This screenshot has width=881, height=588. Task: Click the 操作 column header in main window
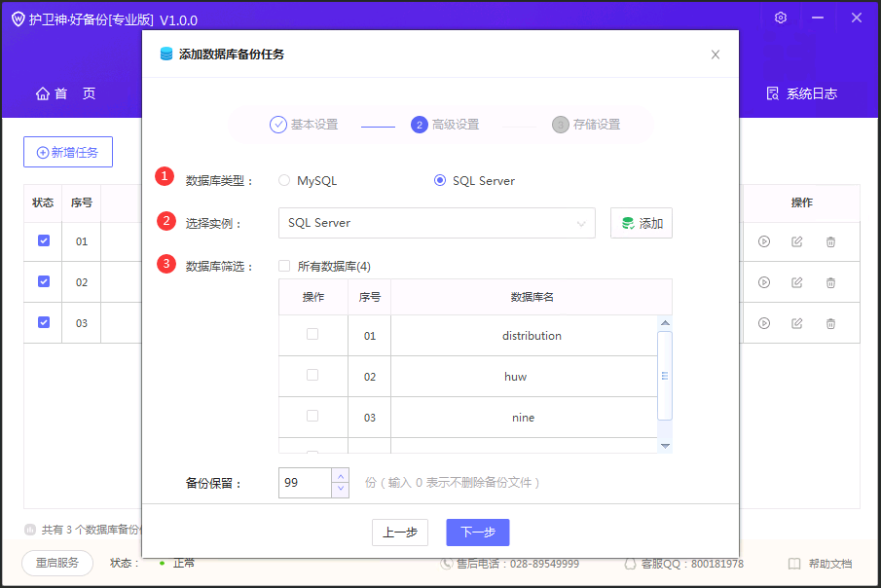[x=802, y=202]
